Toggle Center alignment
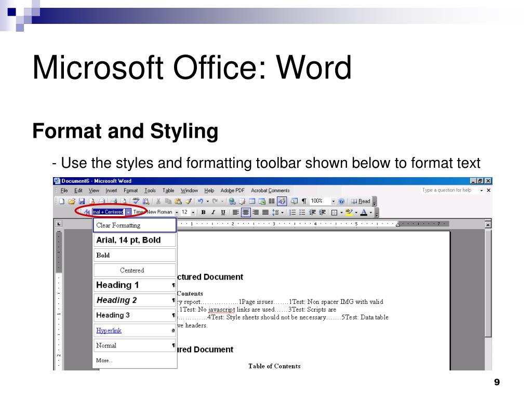This screenshot has width=532, height=399. click(246, 212)
